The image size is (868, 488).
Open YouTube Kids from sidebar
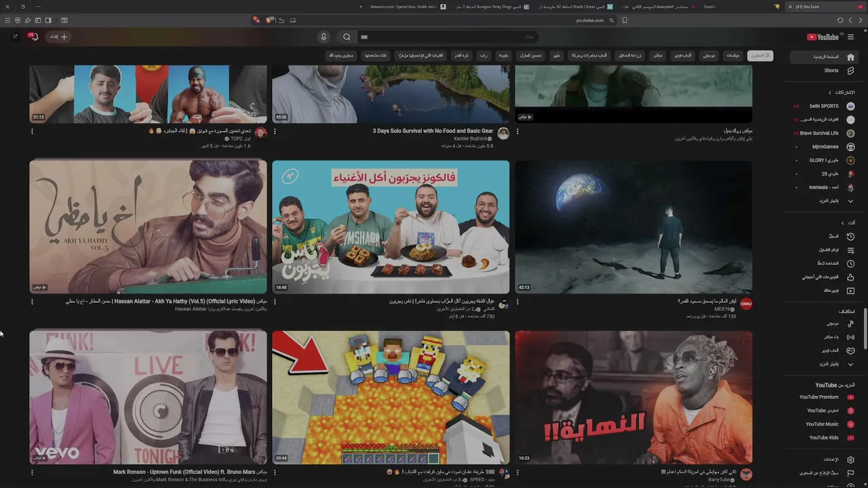click(x=825, y=438)
